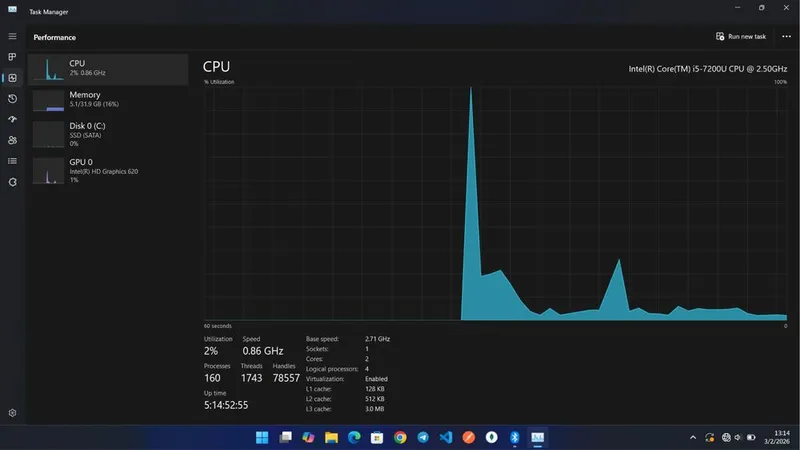Click the 0.86 GHz speed value
The height and width of the screenshot is (450, 800).
pos(263,351)
